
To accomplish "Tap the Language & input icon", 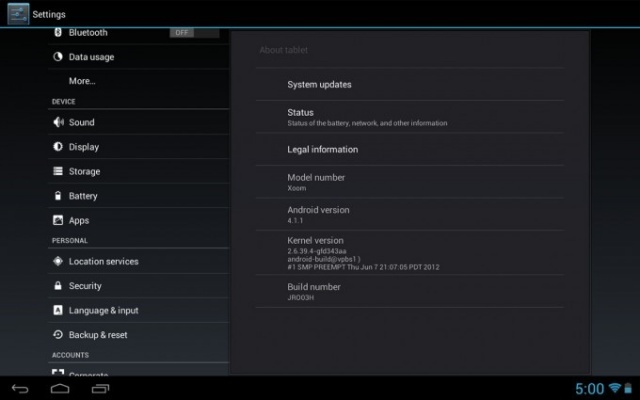I will [58, 310].
